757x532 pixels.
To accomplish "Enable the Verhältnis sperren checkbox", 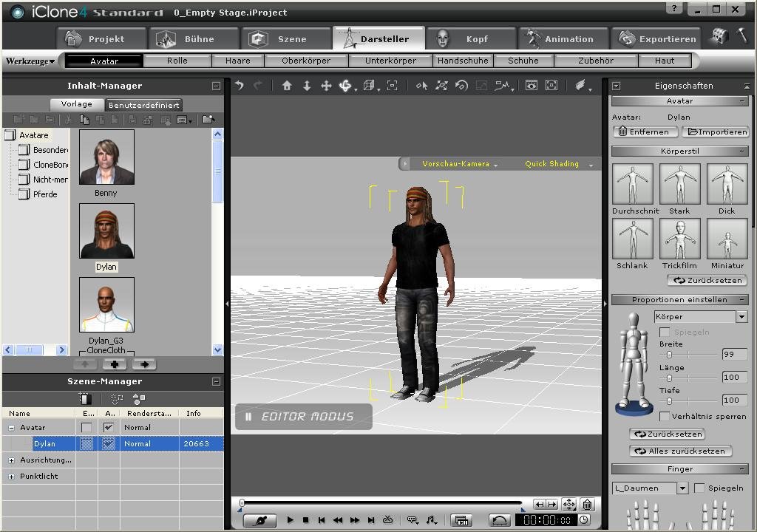I will 665,416.
